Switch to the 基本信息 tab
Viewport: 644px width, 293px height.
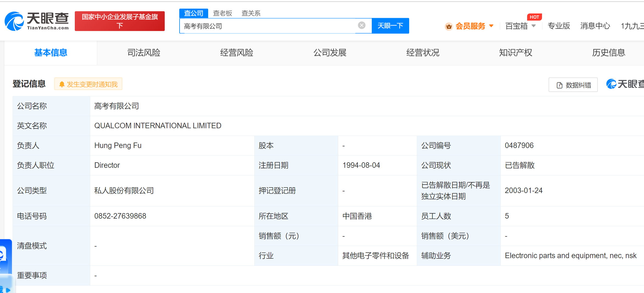[51, 53]
